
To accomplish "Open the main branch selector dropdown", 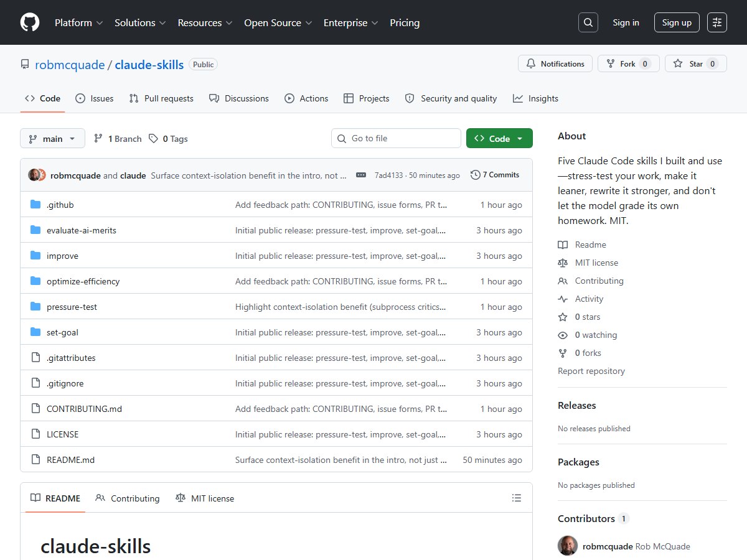I will coord(52,139).
